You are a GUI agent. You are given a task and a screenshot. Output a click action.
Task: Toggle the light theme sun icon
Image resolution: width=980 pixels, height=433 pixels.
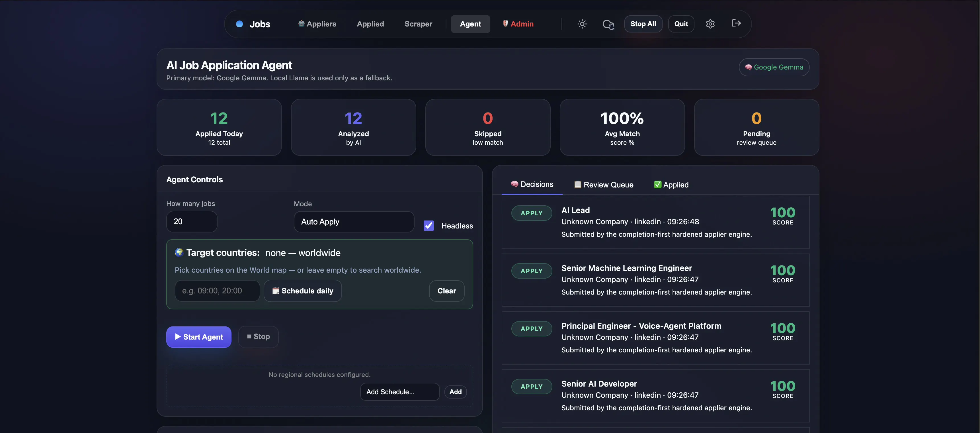coord(582,24)
